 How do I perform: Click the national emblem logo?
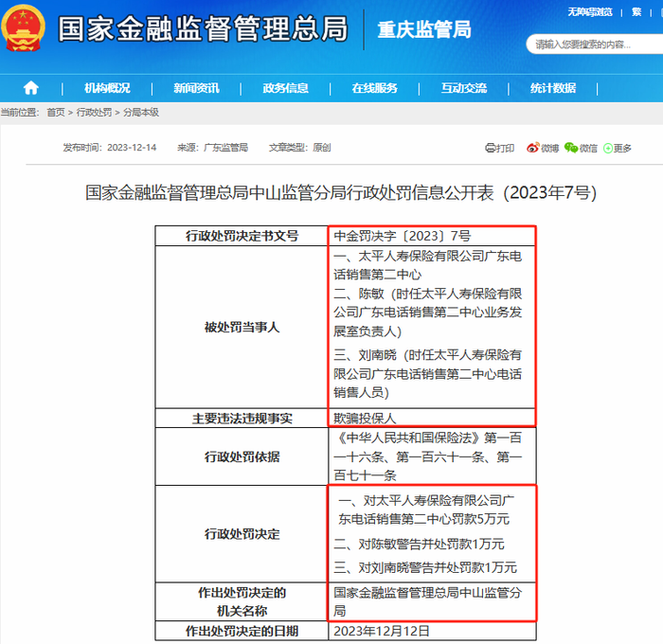(23, 27)
